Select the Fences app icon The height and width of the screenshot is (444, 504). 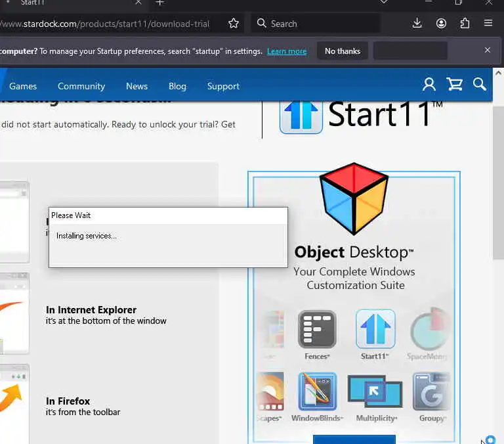coord(317,330)
